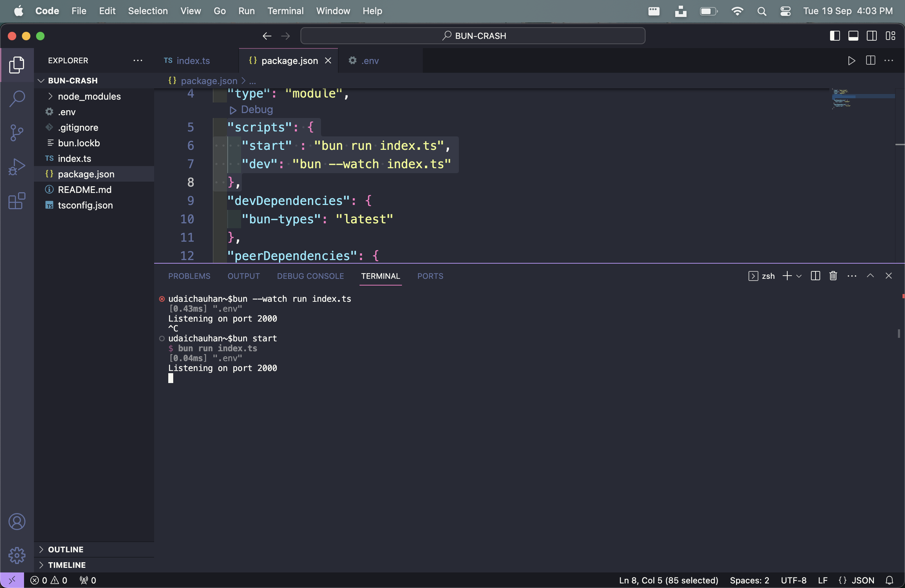
Task: Open the Search view in activity bar
Action: 17,99
